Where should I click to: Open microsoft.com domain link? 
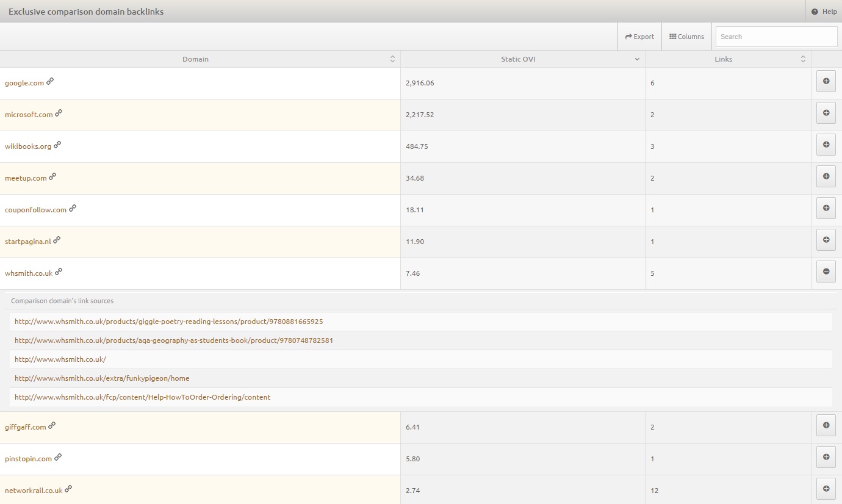click(29, 115)
